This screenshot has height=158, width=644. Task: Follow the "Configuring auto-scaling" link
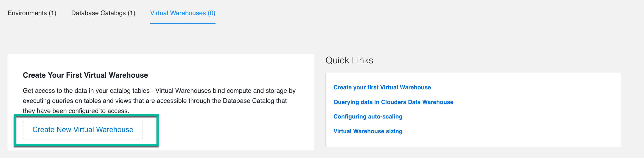[x=368, y=116]
